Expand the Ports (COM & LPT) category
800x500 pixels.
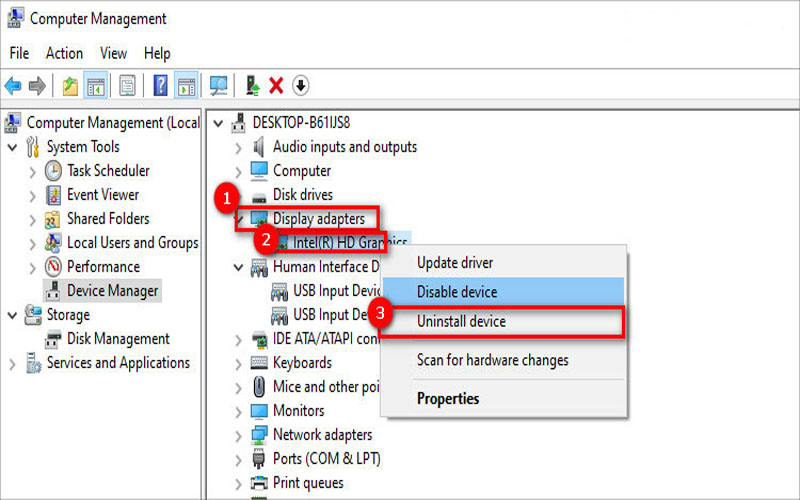click(238, 460)
